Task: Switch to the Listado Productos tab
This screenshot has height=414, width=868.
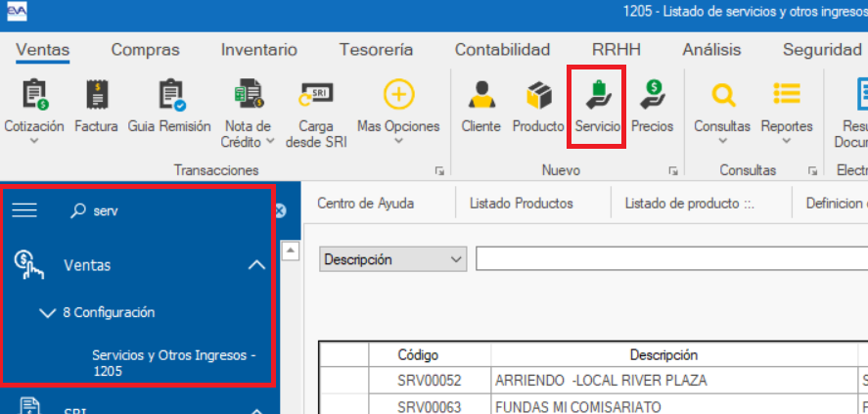Action: [x=521, y=204]
